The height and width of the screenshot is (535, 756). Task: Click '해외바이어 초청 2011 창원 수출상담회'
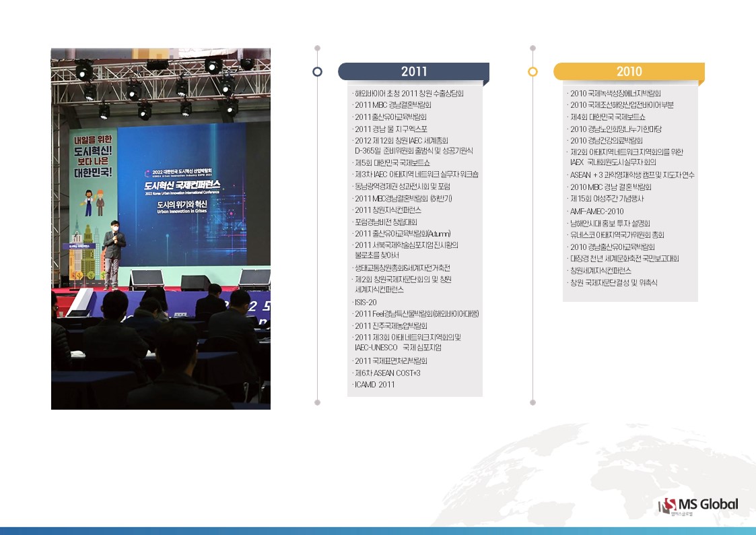(x=409, y=94)
